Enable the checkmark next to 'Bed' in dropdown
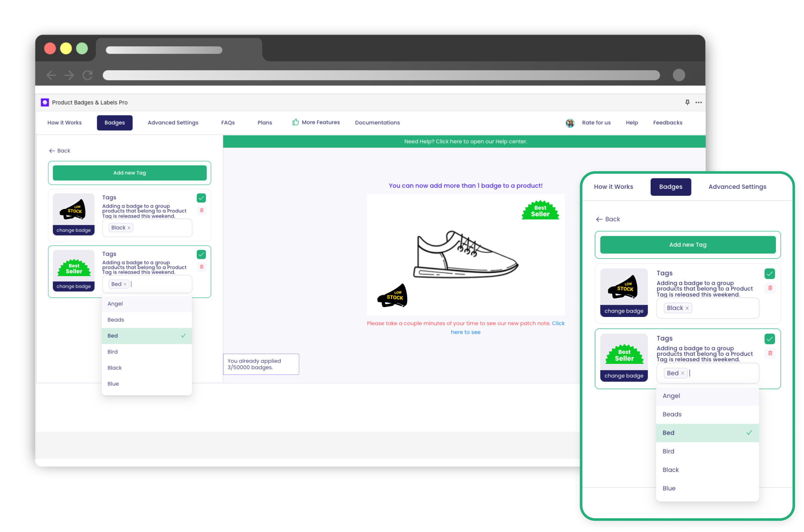This screenshot has height=532, width=804. (183, 335)
